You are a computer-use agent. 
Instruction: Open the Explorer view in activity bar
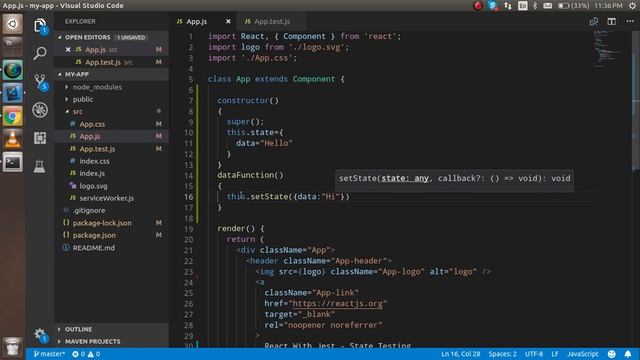click(x=40, y=26)
